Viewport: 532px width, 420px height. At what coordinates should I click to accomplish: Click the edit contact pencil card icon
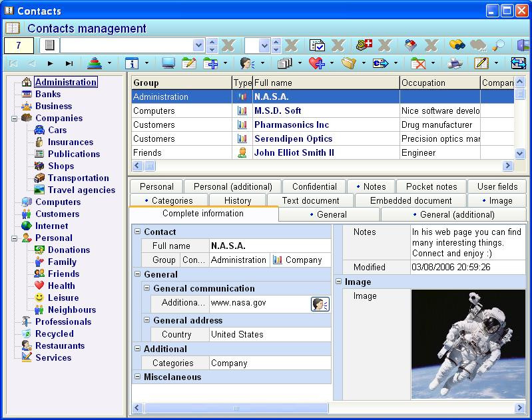pos(189,63)
